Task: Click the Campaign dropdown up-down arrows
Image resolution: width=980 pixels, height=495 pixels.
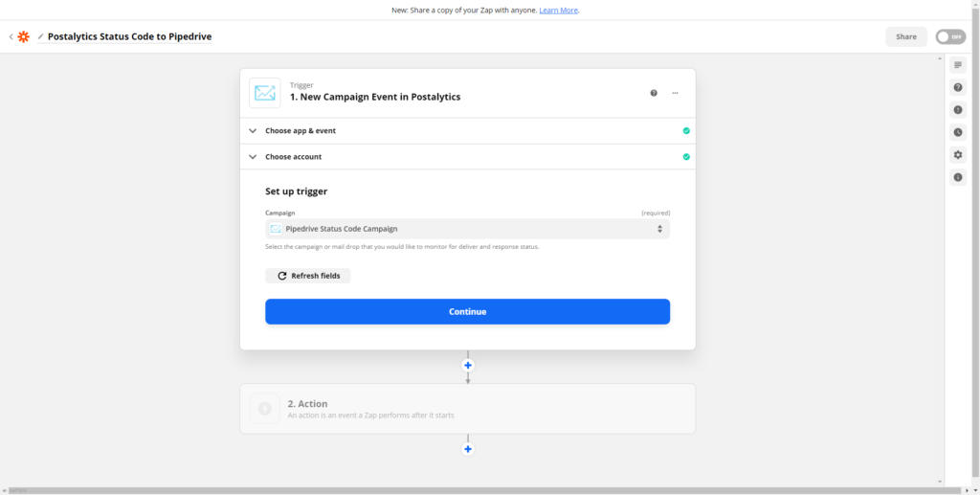Action: coord(659,230)
